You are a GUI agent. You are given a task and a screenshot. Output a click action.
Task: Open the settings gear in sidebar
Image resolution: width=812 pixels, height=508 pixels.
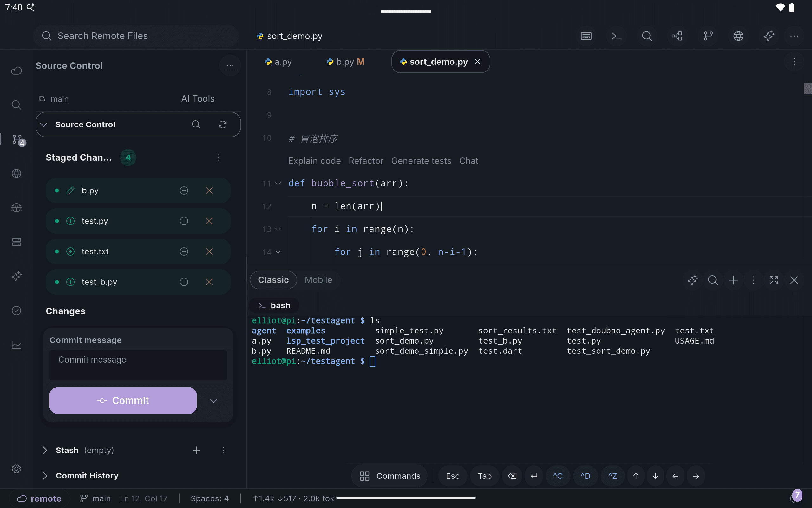(16, 469)
